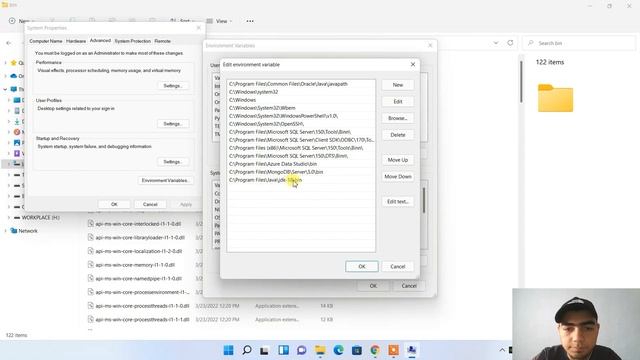Click Performance Settings button in System Properties
640x360 pixels.
172,86
